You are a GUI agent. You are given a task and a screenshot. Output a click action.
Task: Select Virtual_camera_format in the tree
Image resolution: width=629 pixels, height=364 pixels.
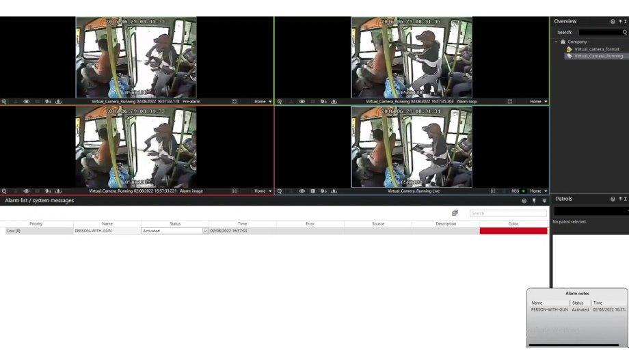596,49
